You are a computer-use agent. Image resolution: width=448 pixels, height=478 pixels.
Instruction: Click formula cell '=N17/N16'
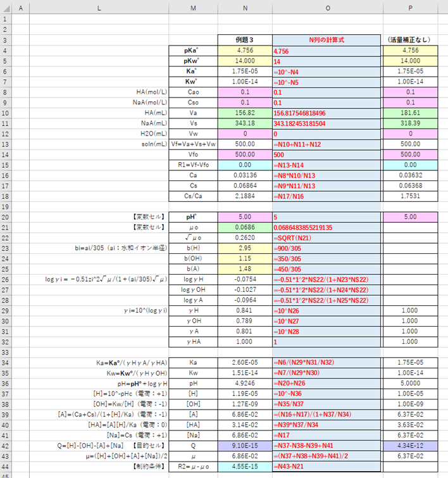point(327,196)
